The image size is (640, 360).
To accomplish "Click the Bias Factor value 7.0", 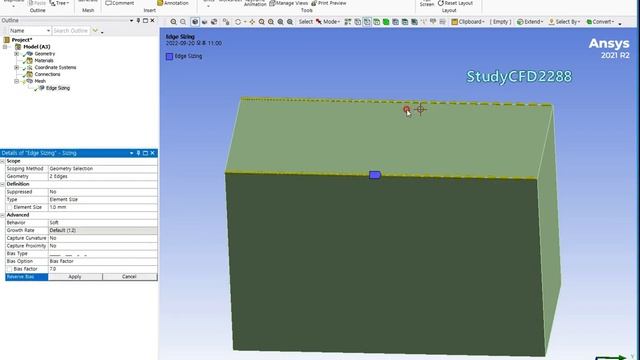I will (x=102, y=269).
